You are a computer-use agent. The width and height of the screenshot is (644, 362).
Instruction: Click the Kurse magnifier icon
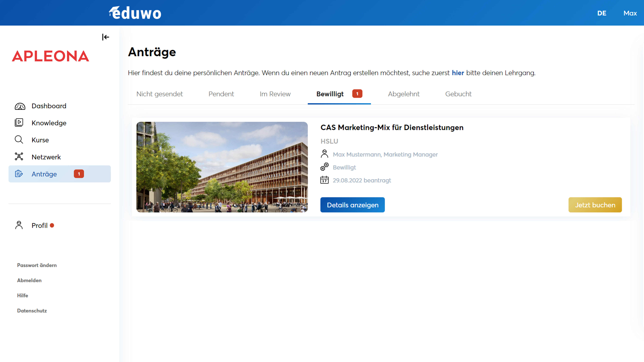coord(19,140)
